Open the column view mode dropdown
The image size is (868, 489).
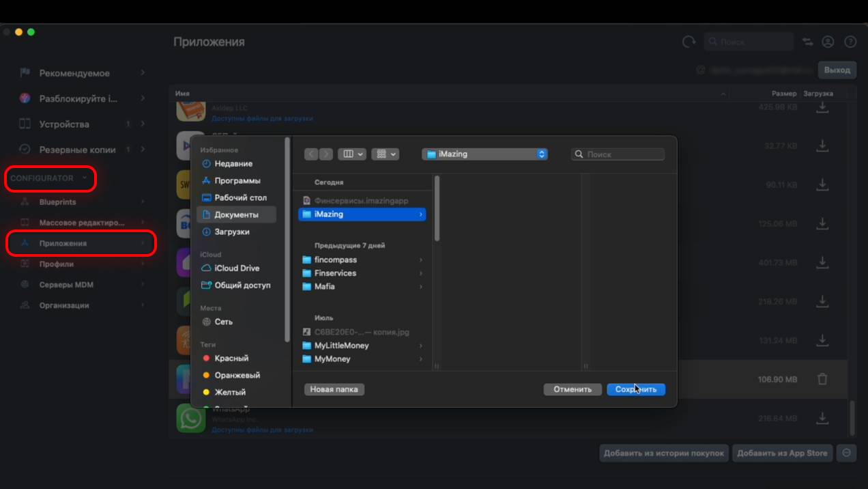[x=352, y=154]
